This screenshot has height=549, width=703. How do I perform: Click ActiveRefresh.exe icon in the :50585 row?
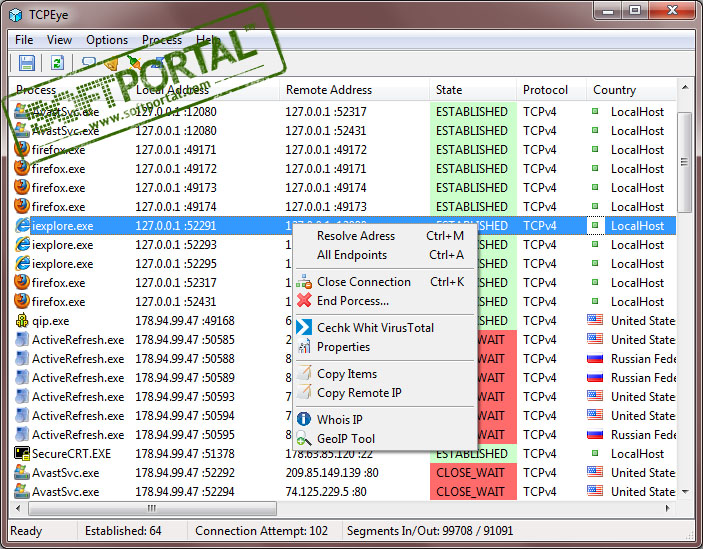[22, 339]
